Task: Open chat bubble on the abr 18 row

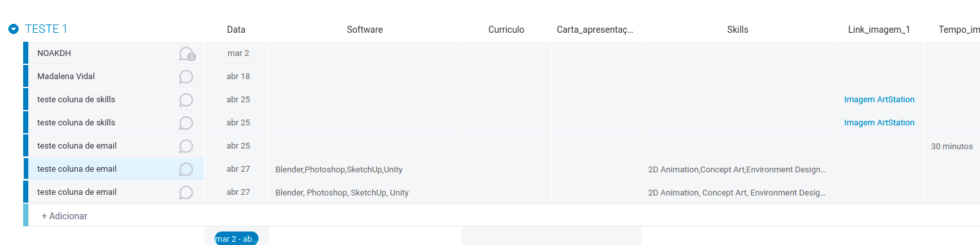Action: pos(186,77)
